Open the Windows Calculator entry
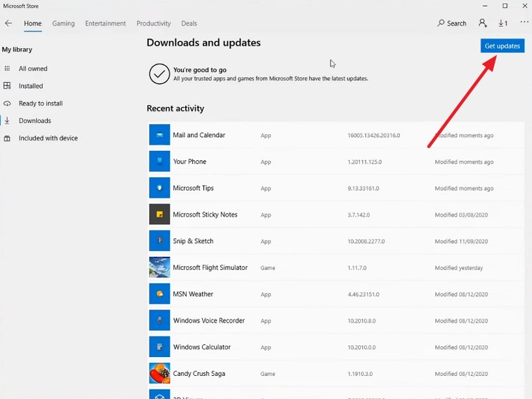Image resolution: width=532 pixels, height=399 pixels. pyautogui.click(x=336, y=347)
